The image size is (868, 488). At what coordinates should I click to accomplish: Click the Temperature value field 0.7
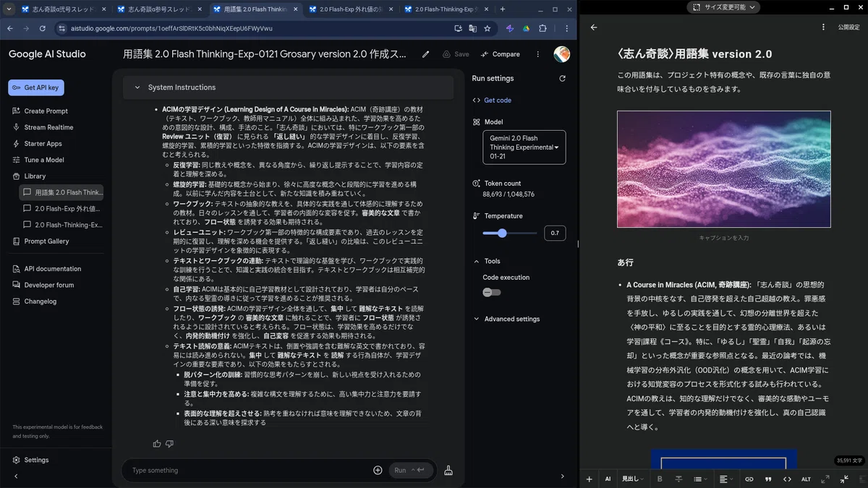pyautogui.click(x=555, y=234)
